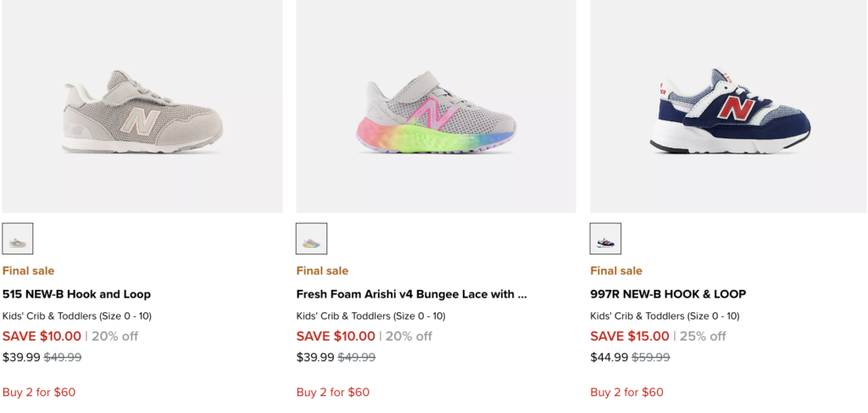Click Buy 2 for $60 under 997R
The height and width of the screenshot is (413, 868).
(x=626, y=392)
